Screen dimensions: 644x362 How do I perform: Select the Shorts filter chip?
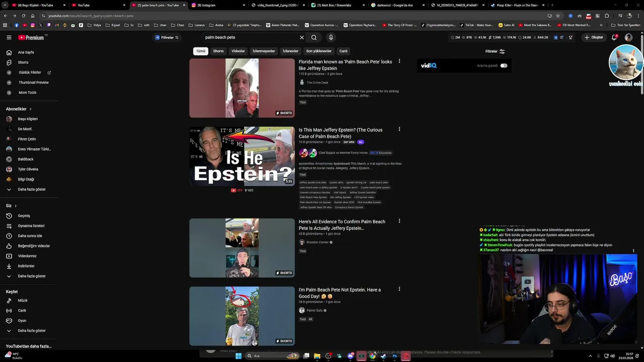[218, 51]
